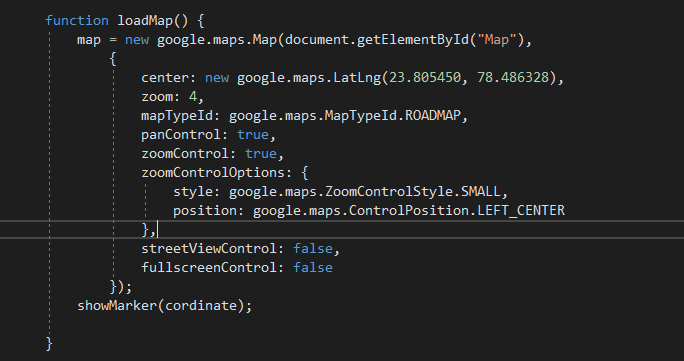The width and height of the screenshot is (684, 361).
Task: Click ZoomControlStyle in the style line
Action: [389, 192]
